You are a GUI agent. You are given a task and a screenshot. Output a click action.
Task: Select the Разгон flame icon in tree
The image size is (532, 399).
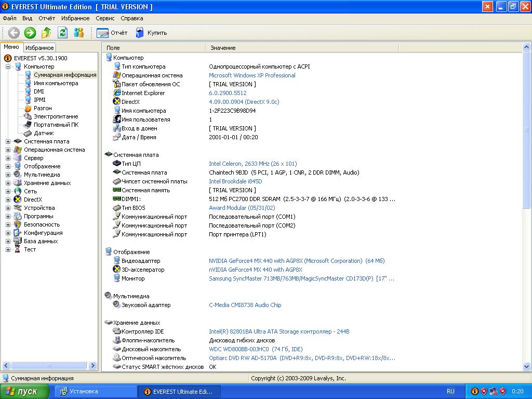[x=28, y=108]
